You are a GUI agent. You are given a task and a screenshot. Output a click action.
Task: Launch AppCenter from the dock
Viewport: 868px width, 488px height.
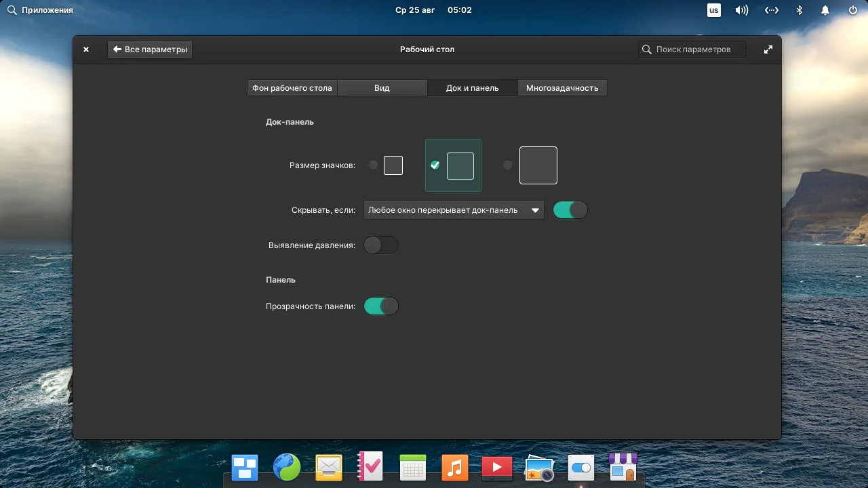pos(623,467)
